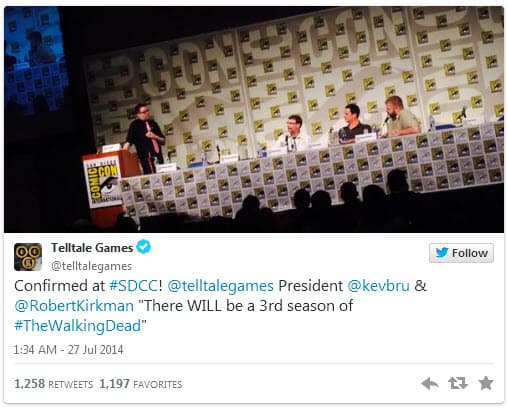Click the Telltale Games display name
Screen dimensions: 508x410
coord(92,248)
